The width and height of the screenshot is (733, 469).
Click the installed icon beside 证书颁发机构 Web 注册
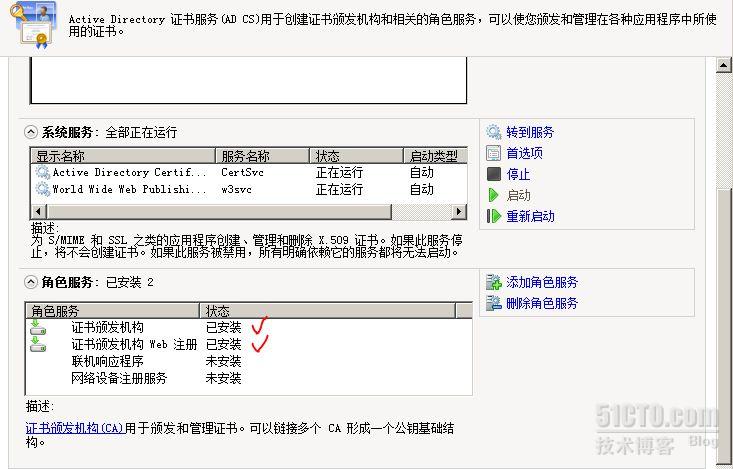point(38,344)
